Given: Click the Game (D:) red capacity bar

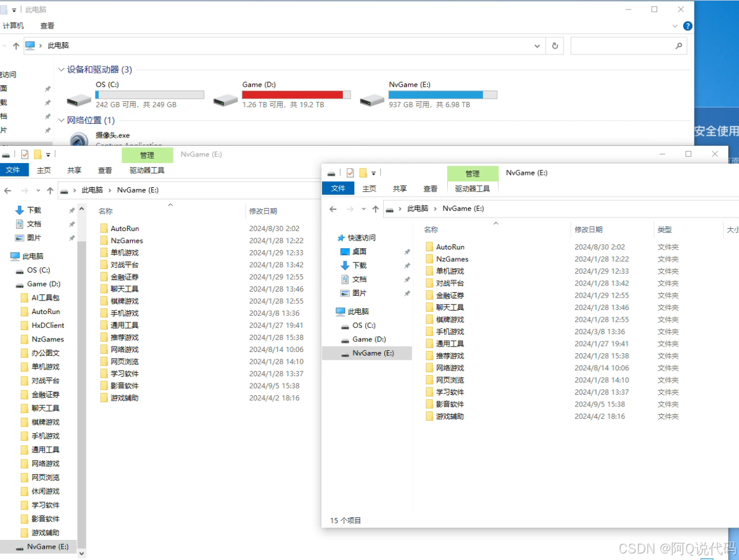Looking at the screenshot, I should click(296, 95).
